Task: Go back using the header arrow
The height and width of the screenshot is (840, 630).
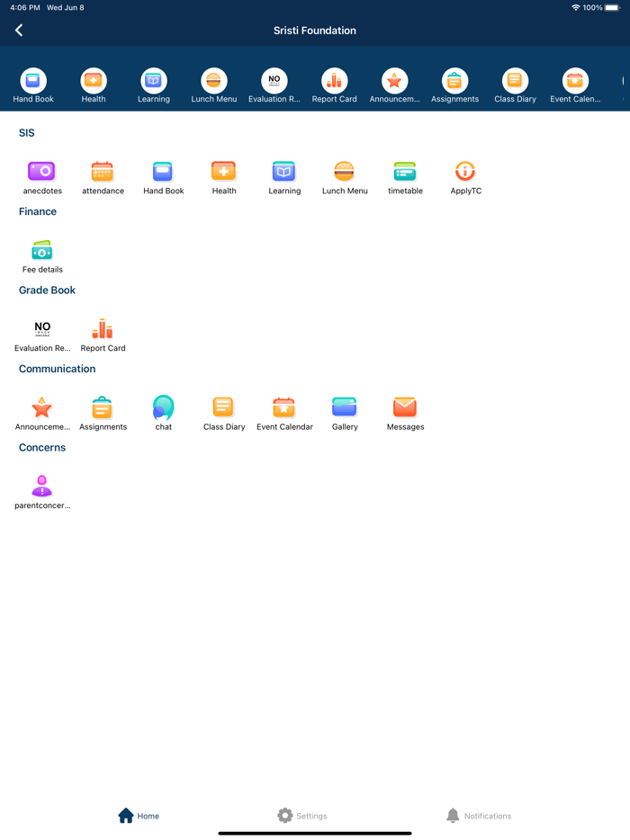Action: coord(19,30)
